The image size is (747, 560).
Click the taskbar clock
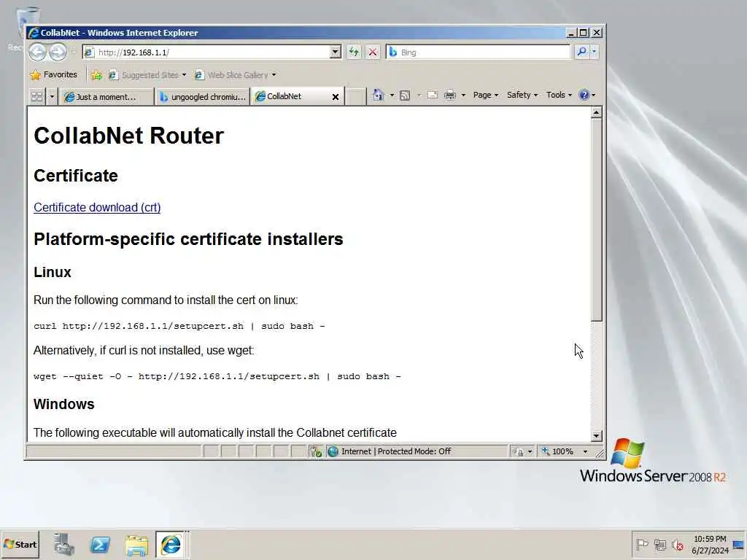coord(710,544)
